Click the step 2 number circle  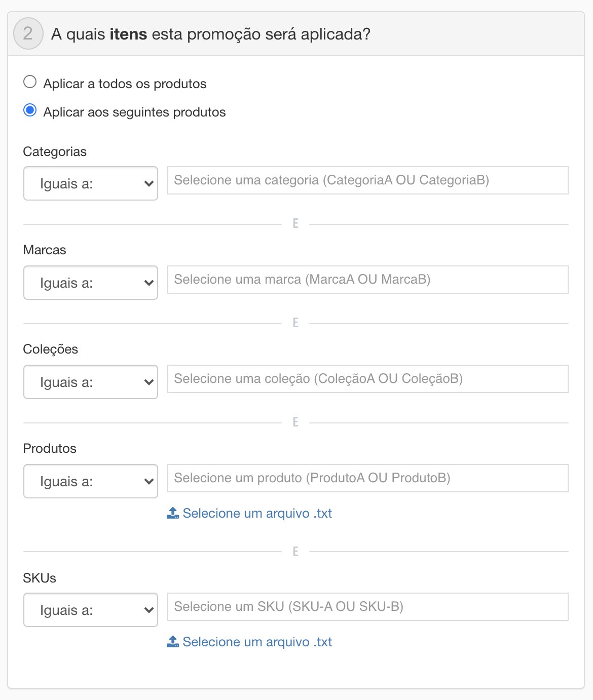click(x=28, y=34)
